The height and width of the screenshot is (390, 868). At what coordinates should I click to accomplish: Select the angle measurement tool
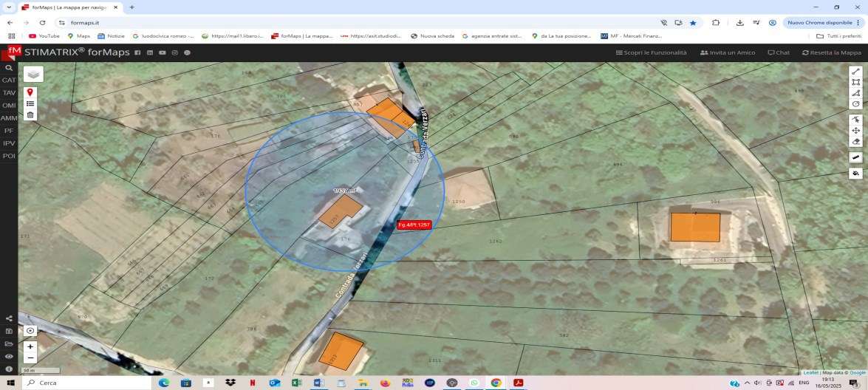coord(855,93)
